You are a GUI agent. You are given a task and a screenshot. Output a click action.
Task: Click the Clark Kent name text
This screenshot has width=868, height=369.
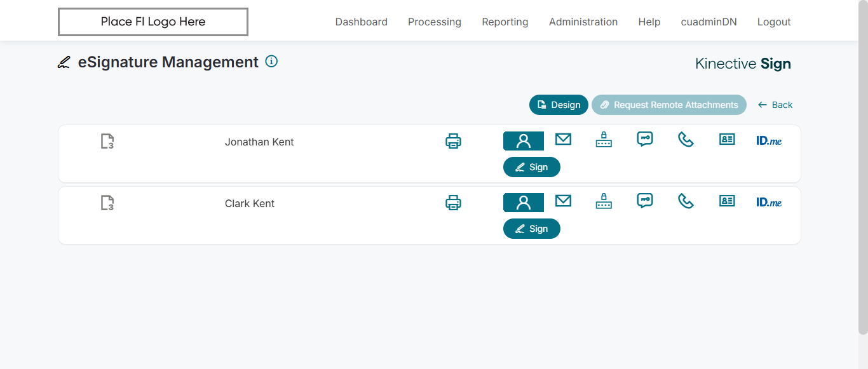tap(250, 203)
